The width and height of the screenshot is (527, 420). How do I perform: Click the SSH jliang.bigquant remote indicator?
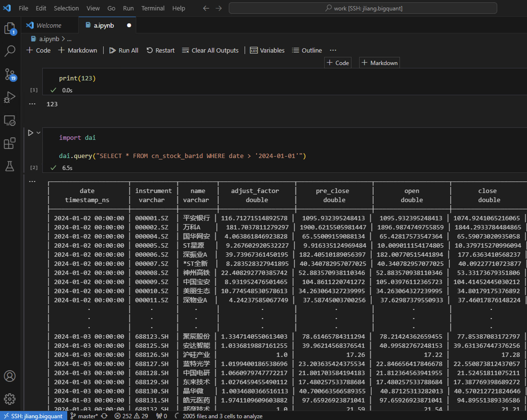pyautogui.click(x=34, y=416)
